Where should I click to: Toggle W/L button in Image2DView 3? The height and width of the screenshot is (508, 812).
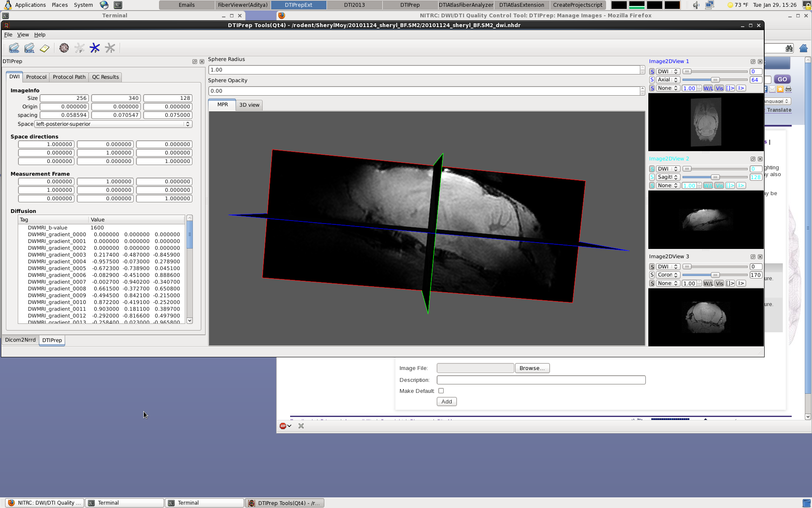(708, 283)
